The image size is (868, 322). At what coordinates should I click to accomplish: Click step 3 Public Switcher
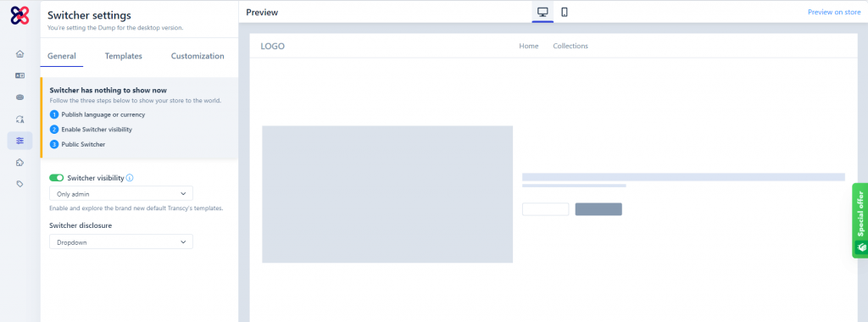(x=77, y=144)
